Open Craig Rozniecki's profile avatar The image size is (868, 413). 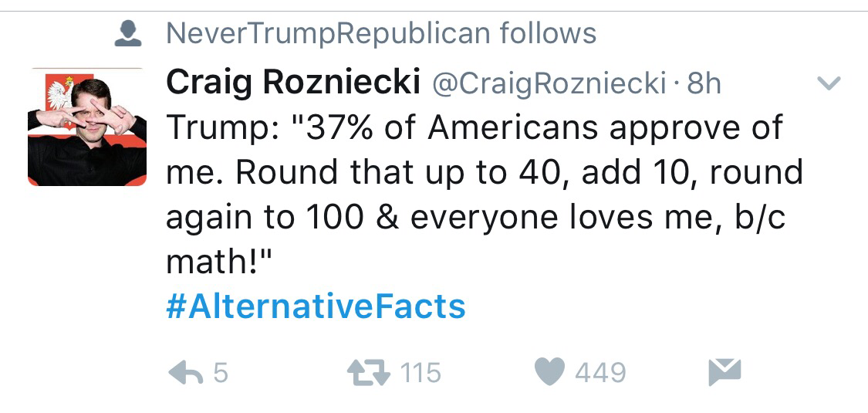(x=87, y=127)
